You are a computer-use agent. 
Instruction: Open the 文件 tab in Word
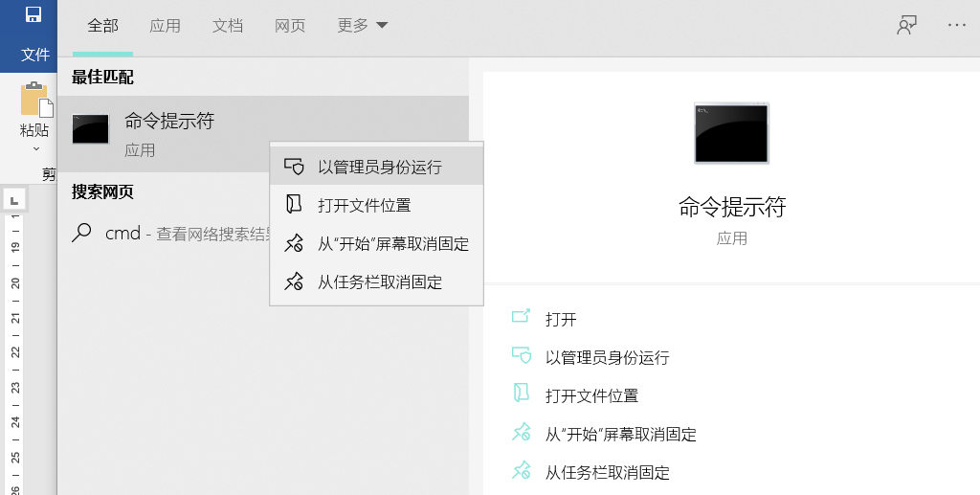coord(35,55)
